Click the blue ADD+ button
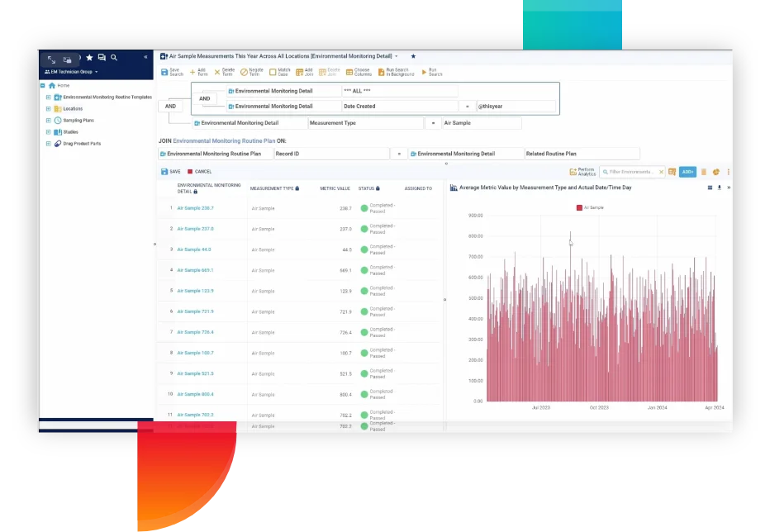 point(687,172)
